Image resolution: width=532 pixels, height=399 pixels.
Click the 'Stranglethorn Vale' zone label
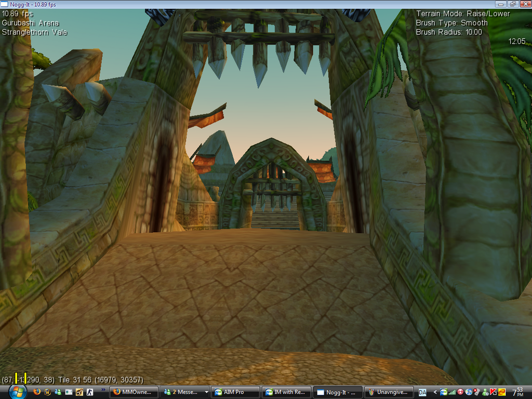click(x=35, y=32)
